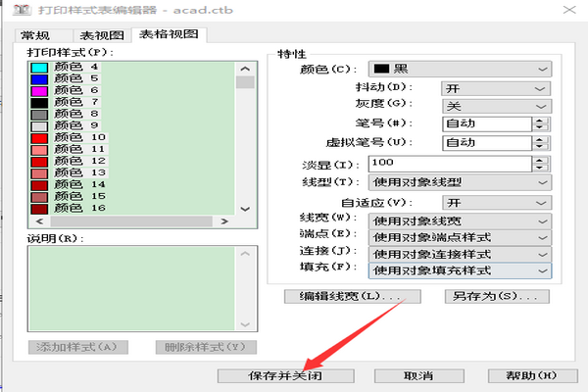The width and height of the screenshot is (588, 392).
Task: Choose the 颜色 9 print style
Action: coord(66,125)
